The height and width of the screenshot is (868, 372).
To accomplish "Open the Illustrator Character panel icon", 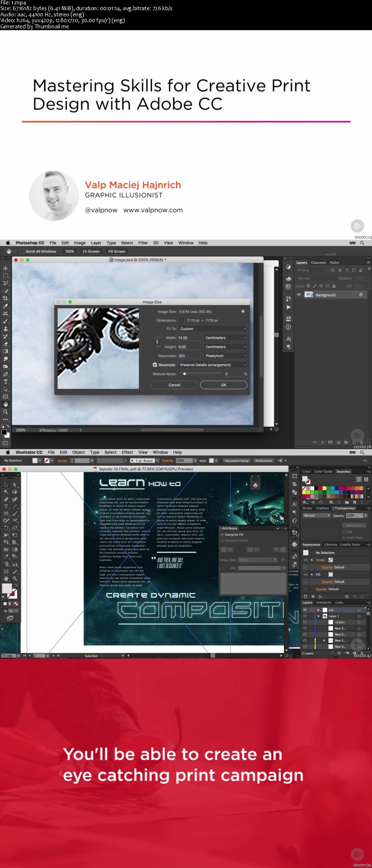I will (x=295, y=504).
